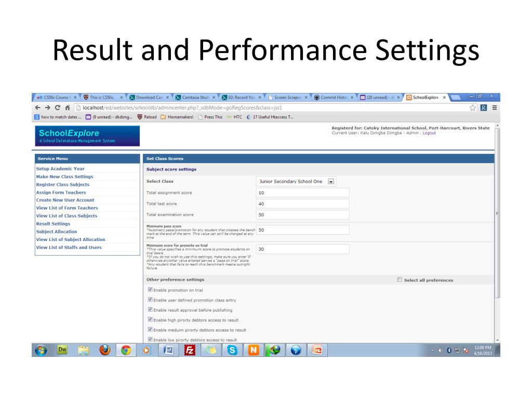Image resolution: width=532 pixels, height=399 pixels.
Task: Toggle result approval before publishing checkbox
Action: [x=150, y=310]
